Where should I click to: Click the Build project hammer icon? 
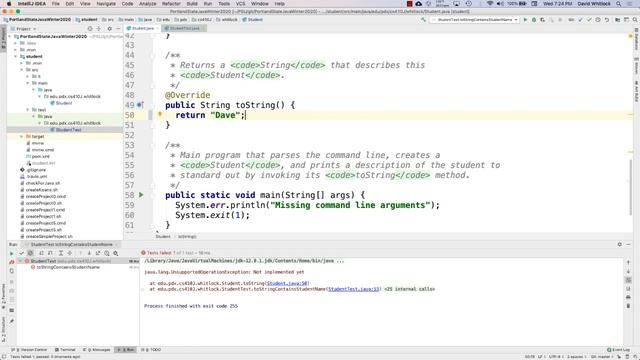pos(423,20)
